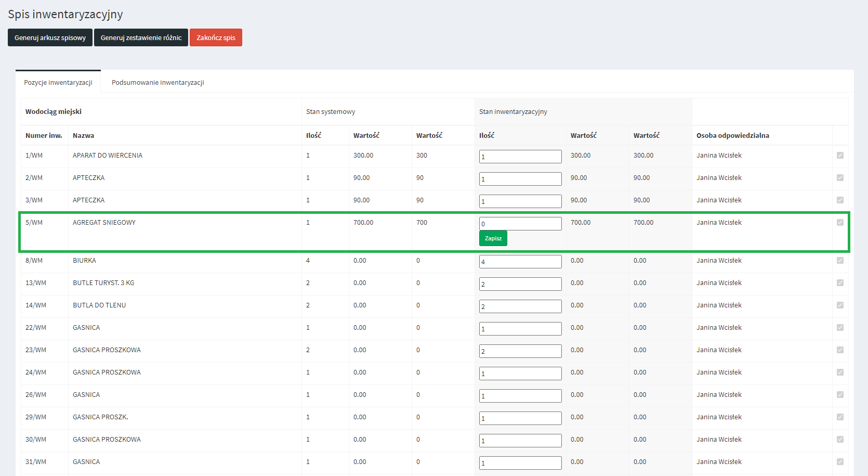The height and width of the screenshot is (476, 868).
Task: Click the Osoba odpowiedzialna column header
Action: (732, 135)
